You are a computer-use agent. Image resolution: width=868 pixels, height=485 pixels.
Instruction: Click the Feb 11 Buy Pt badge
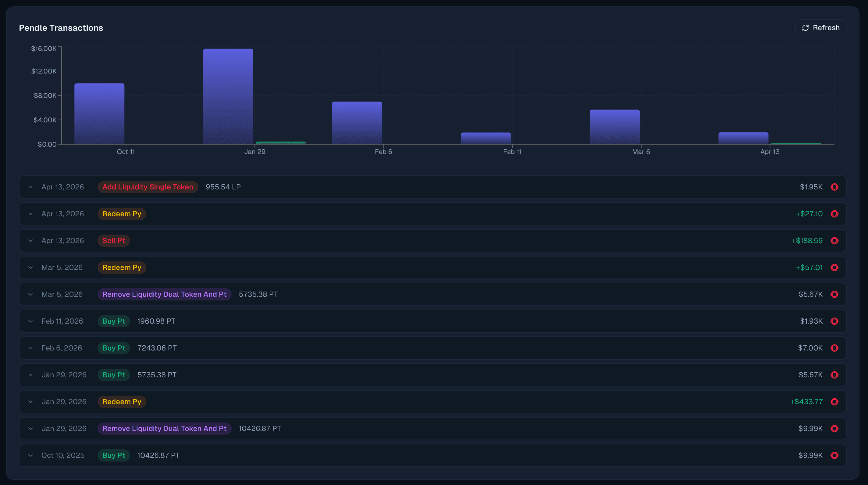(x=114, y=321)
